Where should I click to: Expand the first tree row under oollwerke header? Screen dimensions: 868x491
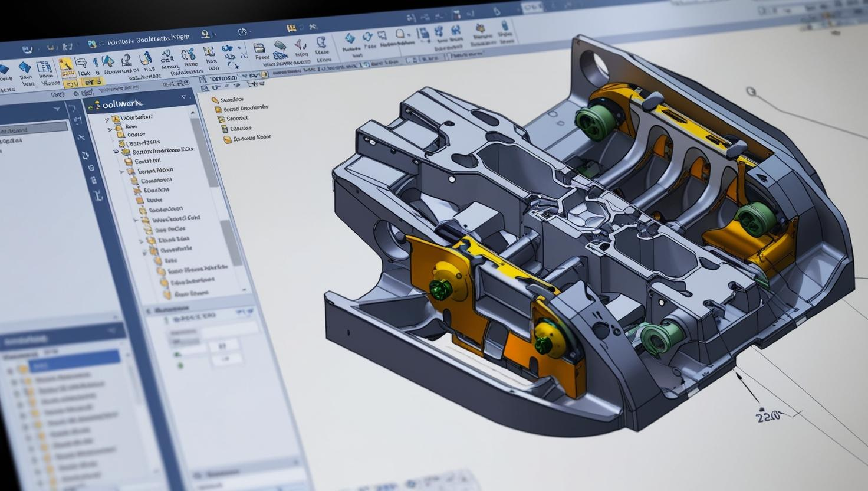[108, 120]
